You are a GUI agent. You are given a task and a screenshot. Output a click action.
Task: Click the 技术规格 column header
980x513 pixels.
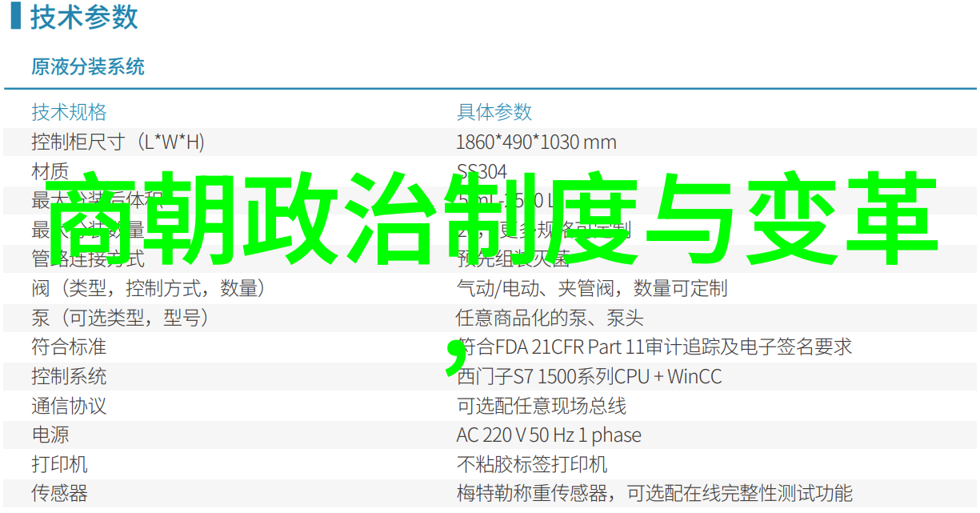(69, 113)
